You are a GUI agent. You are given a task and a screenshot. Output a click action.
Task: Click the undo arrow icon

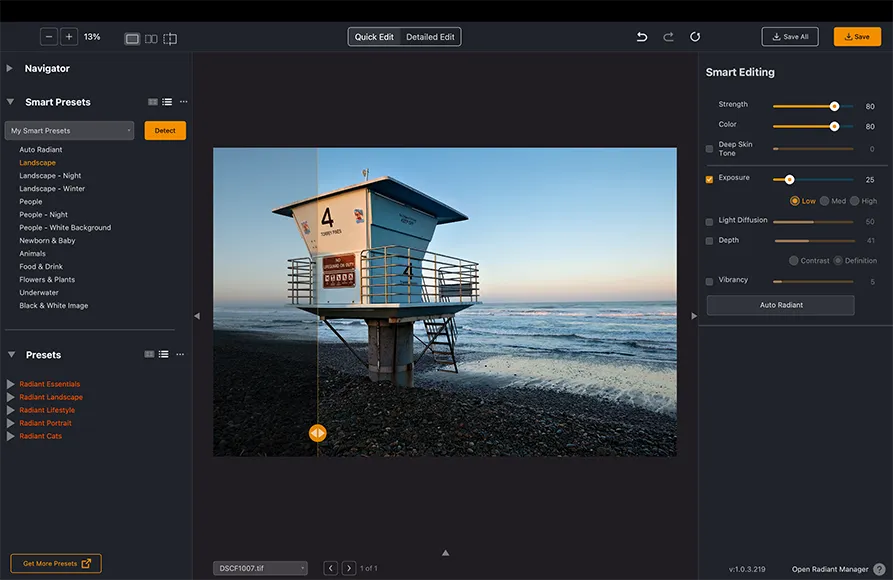click(642, 37)
